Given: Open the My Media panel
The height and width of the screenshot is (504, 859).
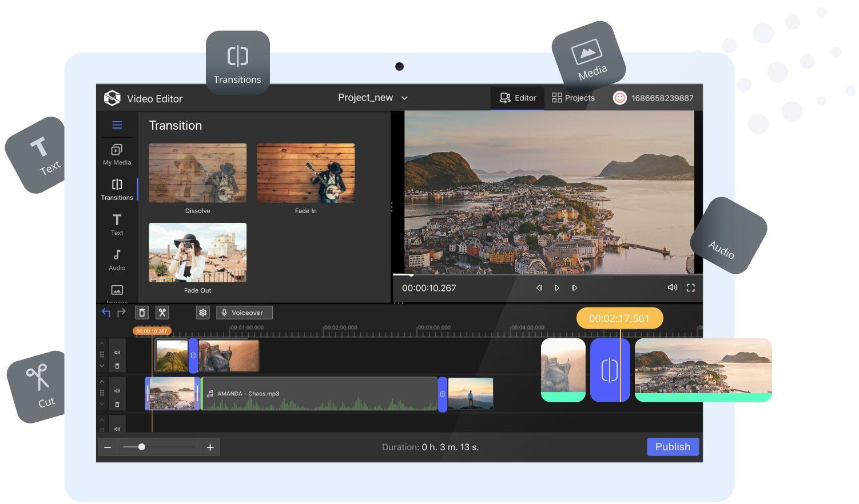Looking at the screenshot, I should (x=117, y=154).
